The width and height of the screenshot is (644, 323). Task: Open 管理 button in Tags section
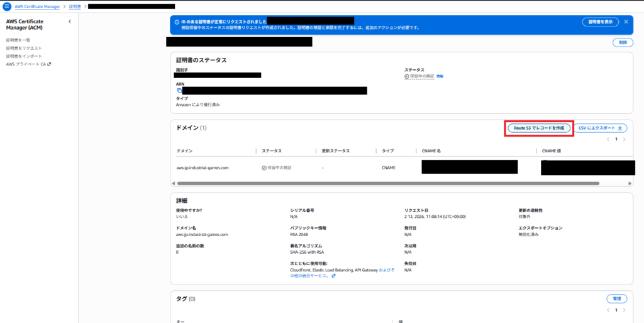click(x=616, y=298)
